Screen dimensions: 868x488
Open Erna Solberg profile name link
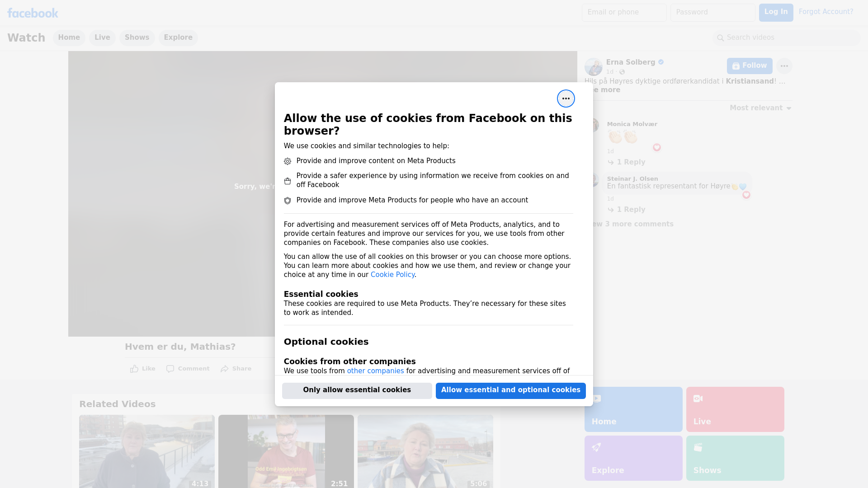point(631,62)
